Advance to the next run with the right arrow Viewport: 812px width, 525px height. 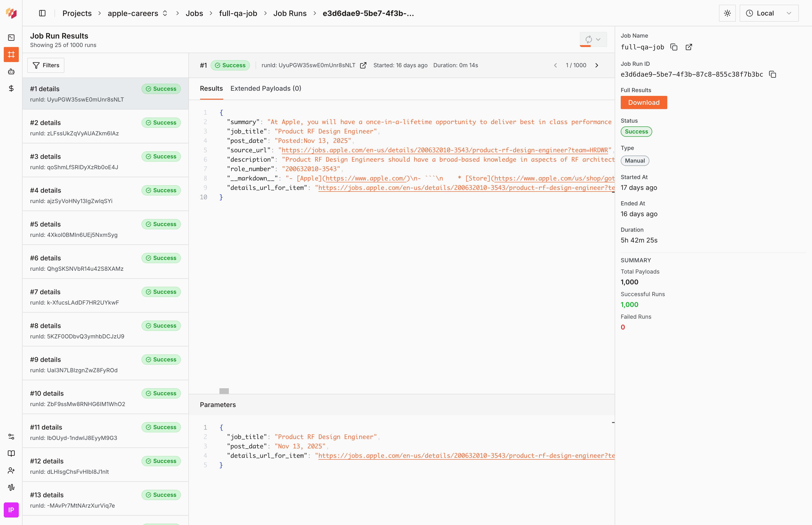point(597,65)
